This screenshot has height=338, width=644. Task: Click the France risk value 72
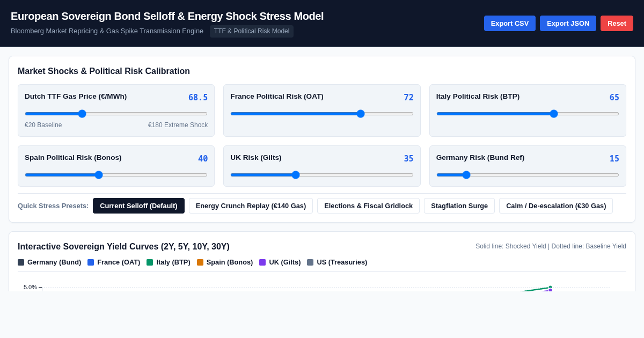tap(409, 98)
